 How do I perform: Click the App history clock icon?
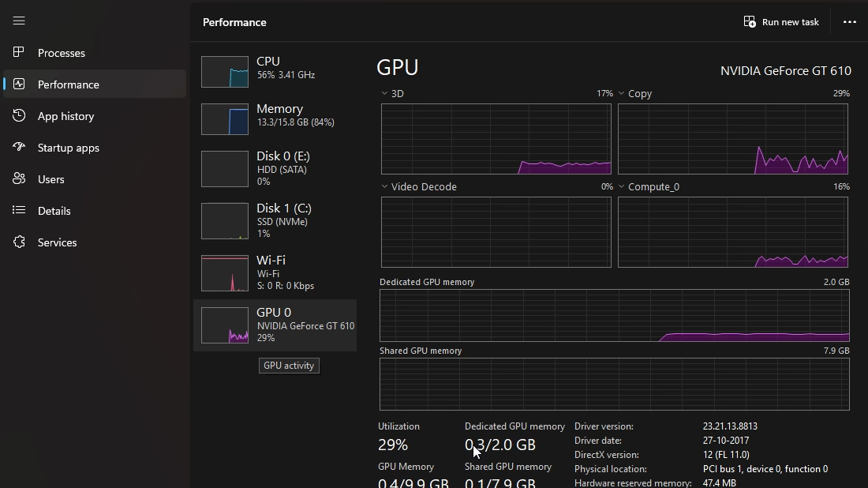pos(19,115)
